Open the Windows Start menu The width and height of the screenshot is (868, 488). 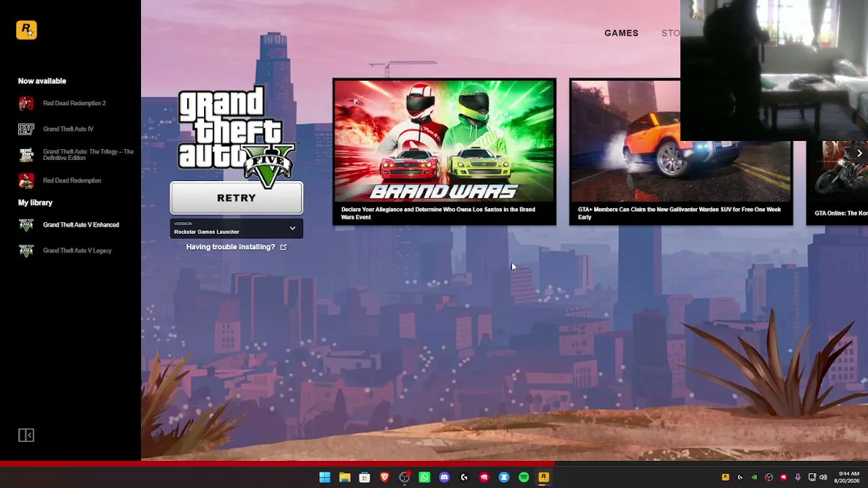point(325,477)
